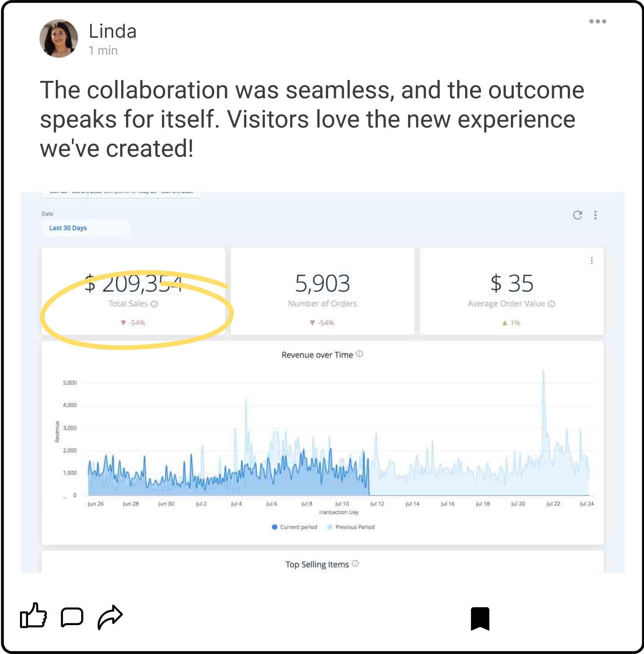Open the Last 30 Days date dropdown

pyautogui.click(x=85, y=228)
